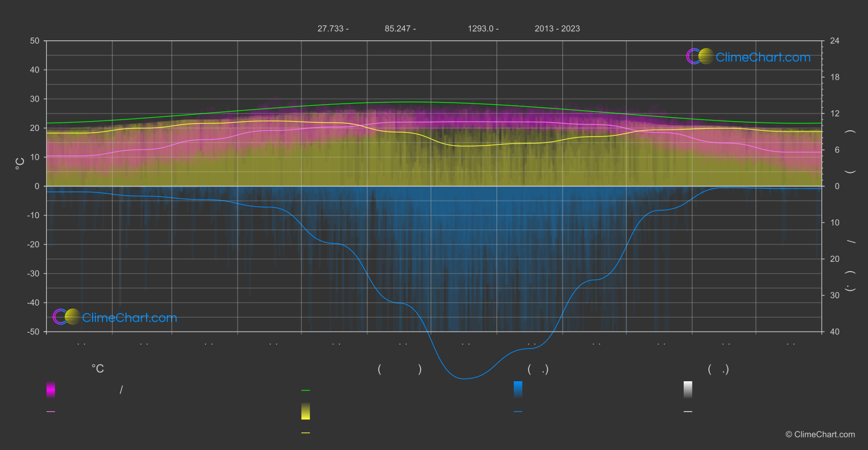Toggle the white line legend marker
868x450 pixels.
[x=688, y=412]
